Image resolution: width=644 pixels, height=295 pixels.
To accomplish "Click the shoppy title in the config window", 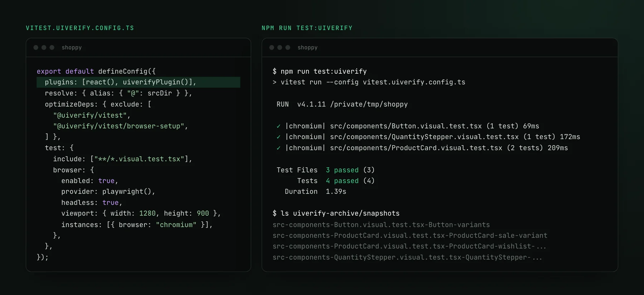I will 72,48.
